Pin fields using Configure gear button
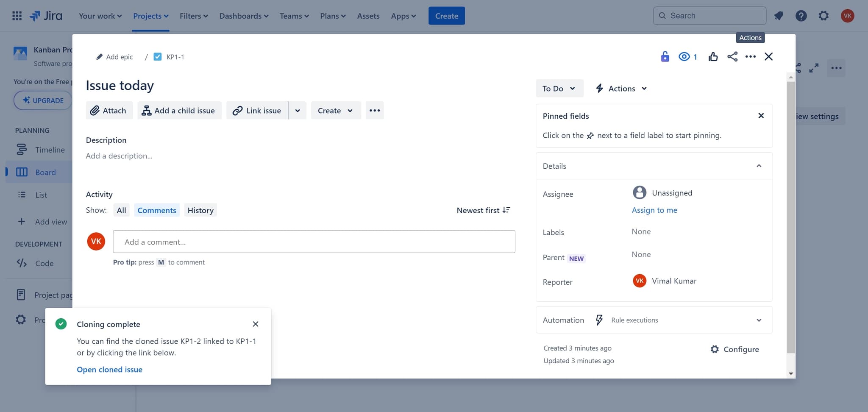 [734, 349]
